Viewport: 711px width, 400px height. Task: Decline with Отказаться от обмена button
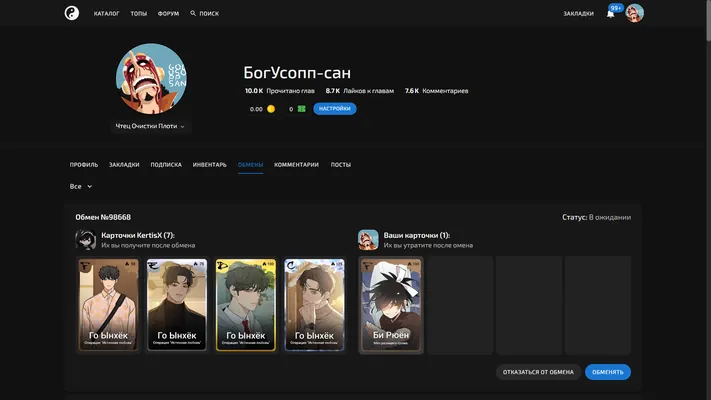point(538,372)
